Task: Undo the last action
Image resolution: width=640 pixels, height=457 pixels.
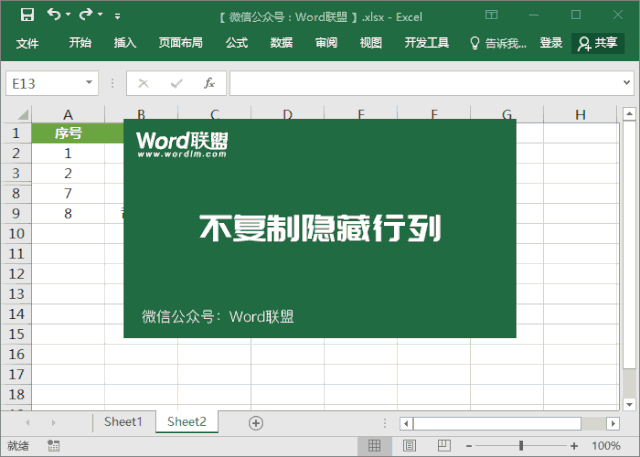Action: pos(53,14)
